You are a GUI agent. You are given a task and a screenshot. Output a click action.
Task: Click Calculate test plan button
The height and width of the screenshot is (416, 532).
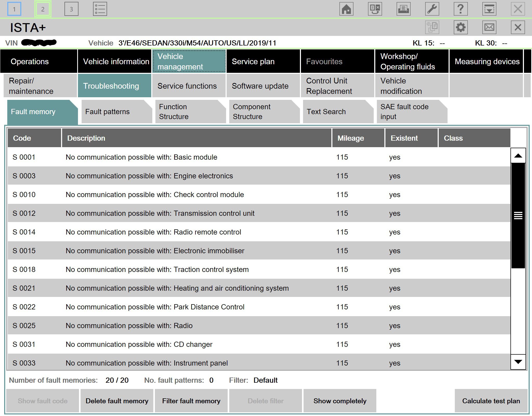(490, 401)
